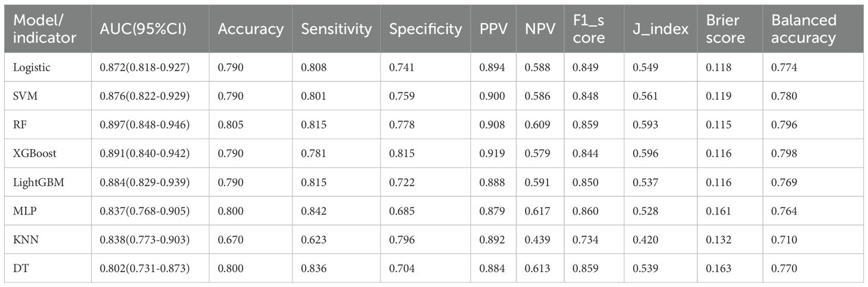The height and width of the screenshot is (287, 868).
Task: Select the Accuracy column header
Action: coord(251,29)
